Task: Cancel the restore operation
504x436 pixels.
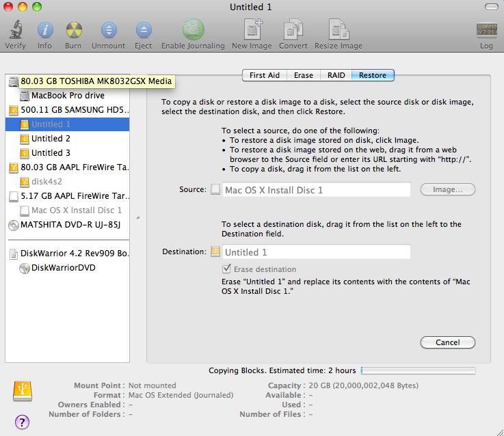Action: pyautogui.click(x=448, y=342)
